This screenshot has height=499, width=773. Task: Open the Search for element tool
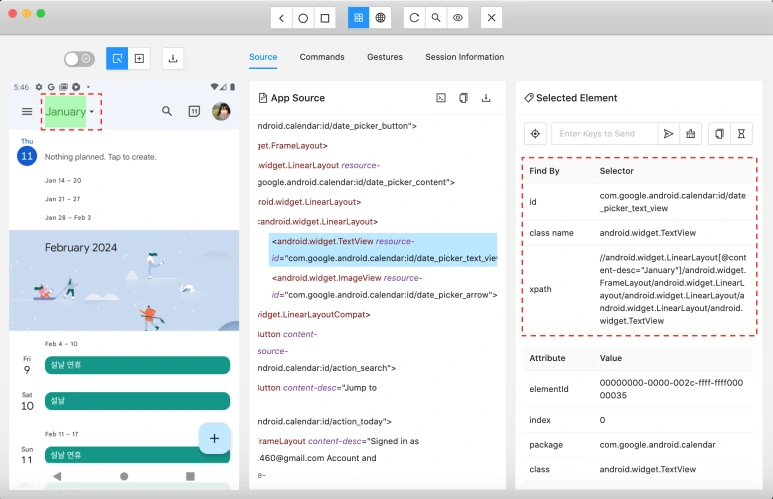tap(436, 18)
